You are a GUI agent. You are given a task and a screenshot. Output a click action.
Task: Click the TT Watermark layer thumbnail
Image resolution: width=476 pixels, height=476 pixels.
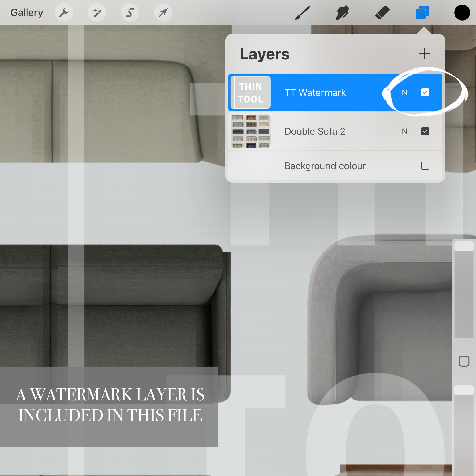[251, 92]
